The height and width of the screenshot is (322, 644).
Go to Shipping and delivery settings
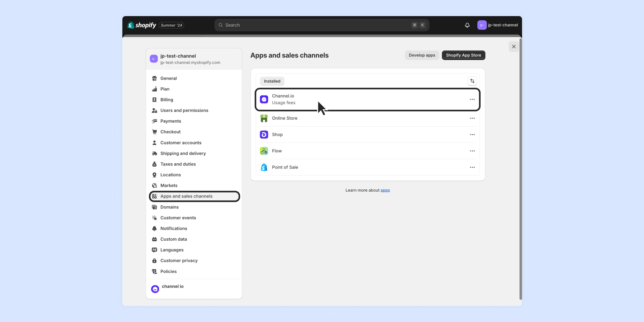(183, 153)
